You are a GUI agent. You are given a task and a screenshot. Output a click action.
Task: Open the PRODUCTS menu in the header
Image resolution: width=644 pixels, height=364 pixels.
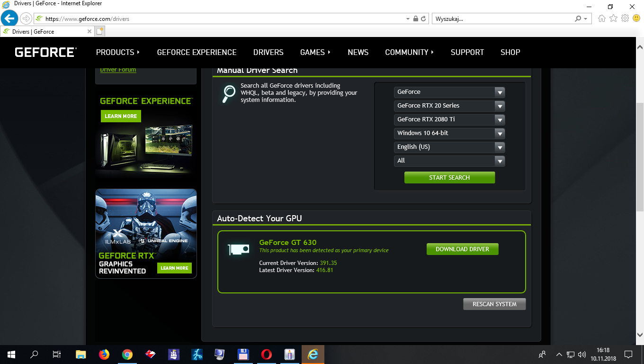click(x=118, y=52)
